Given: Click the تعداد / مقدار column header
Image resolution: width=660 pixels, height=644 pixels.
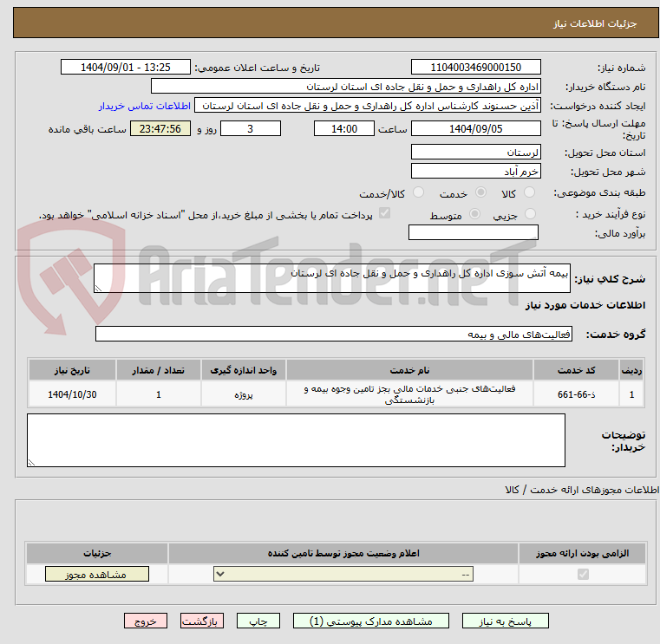Looking at the screenshot, I should coord(158,370).
